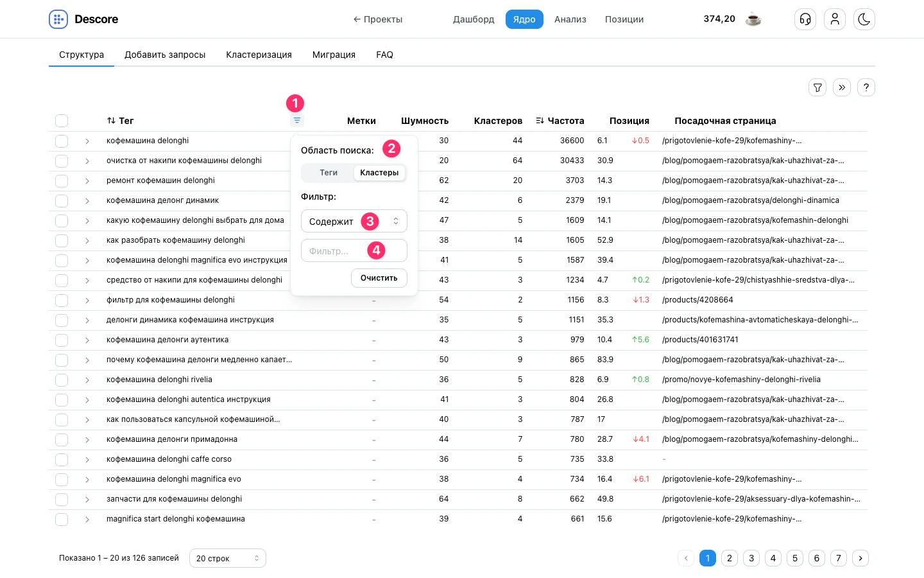Click the coffee cup balance icon

click(x=753, y=19)
